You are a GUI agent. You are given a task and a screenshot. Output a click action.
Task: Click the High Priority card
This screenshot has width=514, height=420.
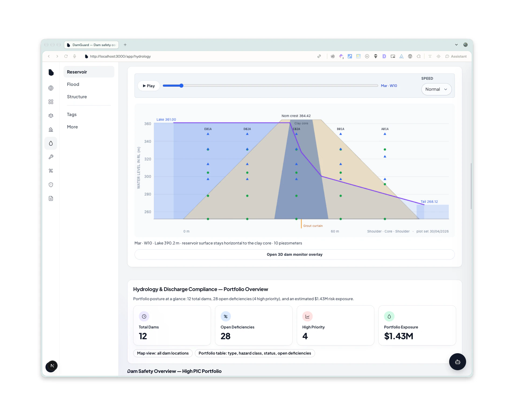(x=335, y=325)
